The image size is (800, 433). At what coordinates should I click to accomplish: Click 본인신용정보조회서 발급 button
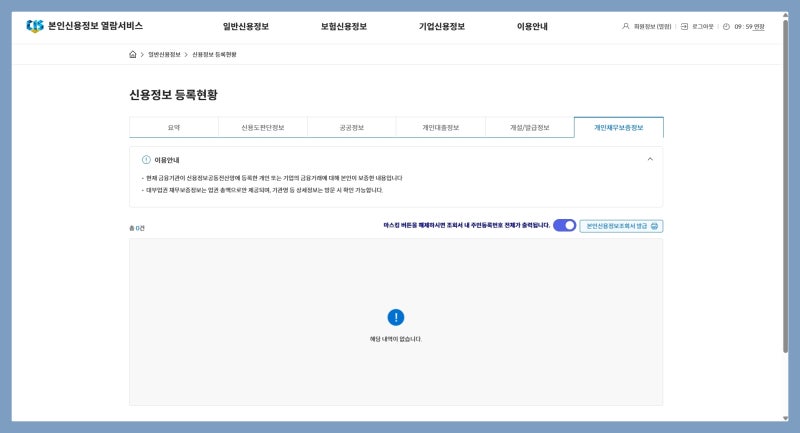coord(621,226)
